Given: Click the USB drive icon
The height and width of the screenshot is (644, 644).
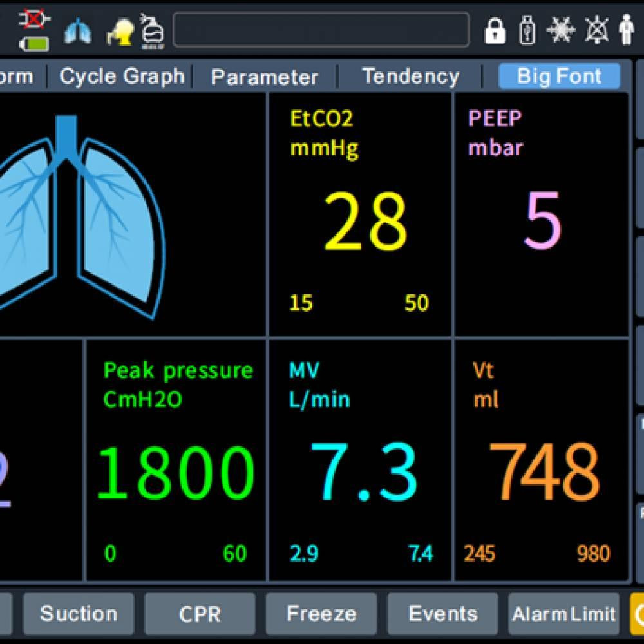Looking at the screenshot, I should (527, 30).
